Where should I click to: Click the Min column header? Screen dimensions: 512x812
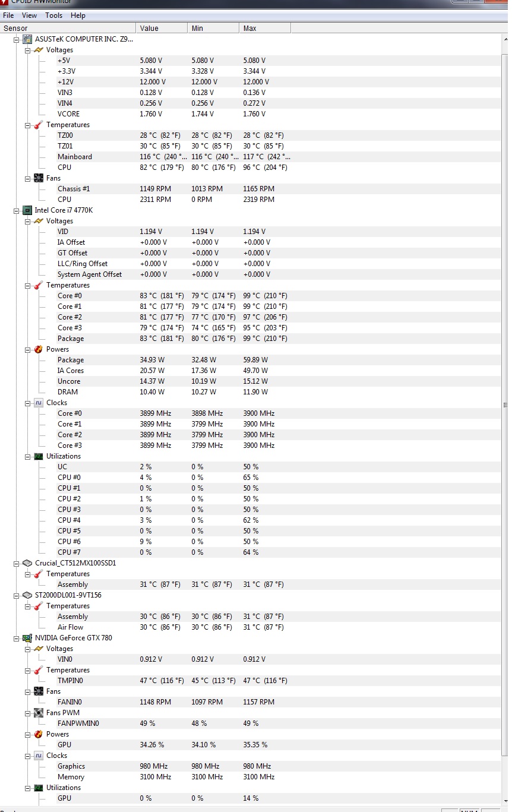[214, 28]
